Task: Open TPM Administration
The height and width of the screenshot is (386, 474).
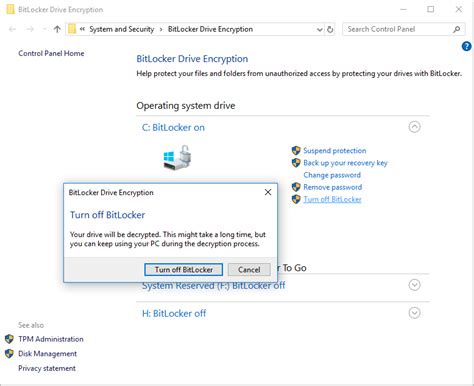Action: (51, 339)
